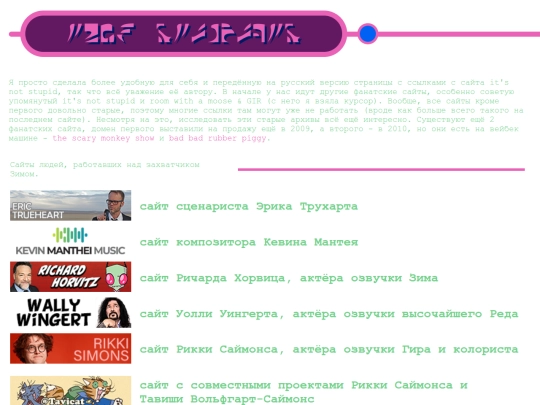Viewport: 540px width, 405px height.
Task: Follow link сайт Уолли Уингерта
Action: click(329, 314)
